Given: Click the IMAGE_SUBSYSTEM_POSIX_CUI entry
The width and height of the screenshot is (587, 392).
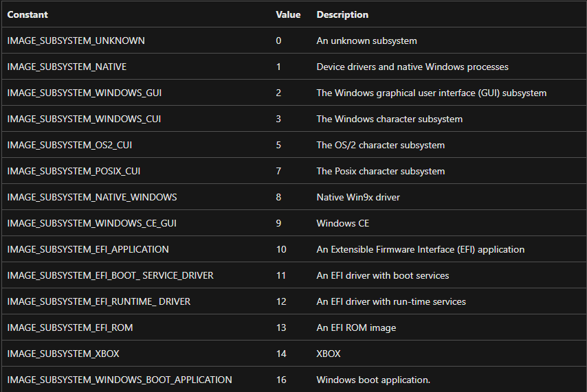Looking at the screenshot, I should [x=74, y=171].
